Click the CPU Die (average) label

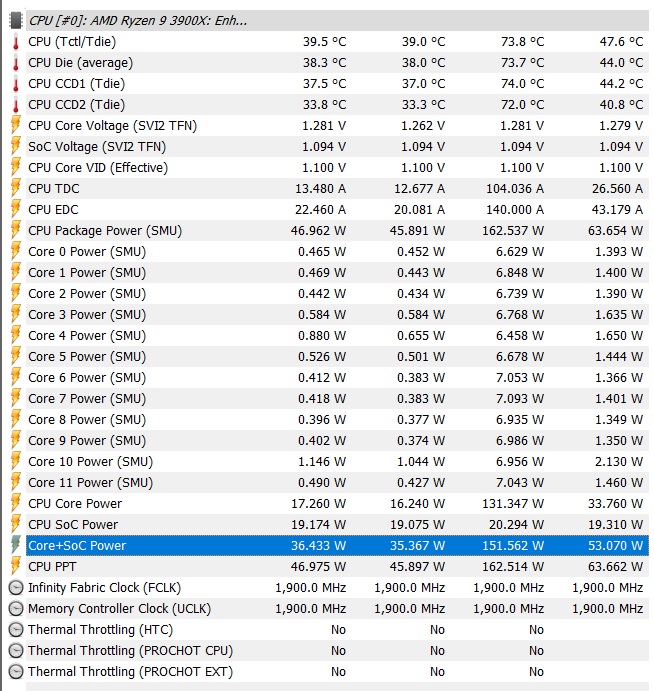pos(80,63)
